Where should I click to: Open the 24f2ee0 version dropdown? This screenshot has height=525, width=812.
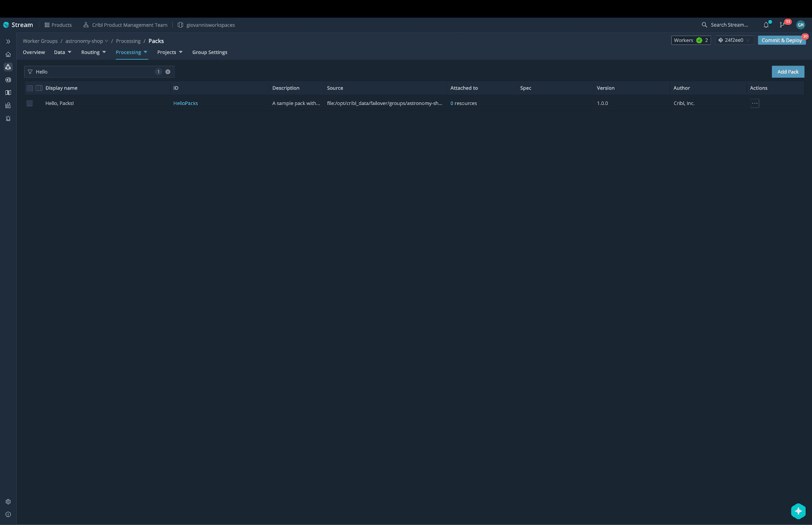tap(734, 40)
